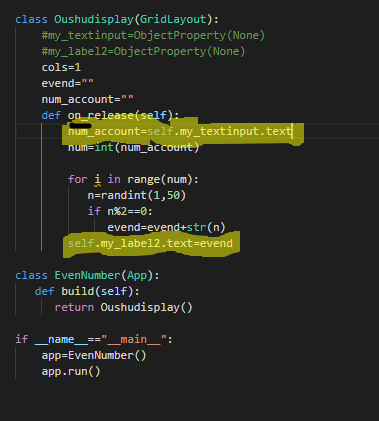The image size is (379, 421).
Task: Click the commented my_textinput ObjectProperty line
Action: tap(153, 35)
